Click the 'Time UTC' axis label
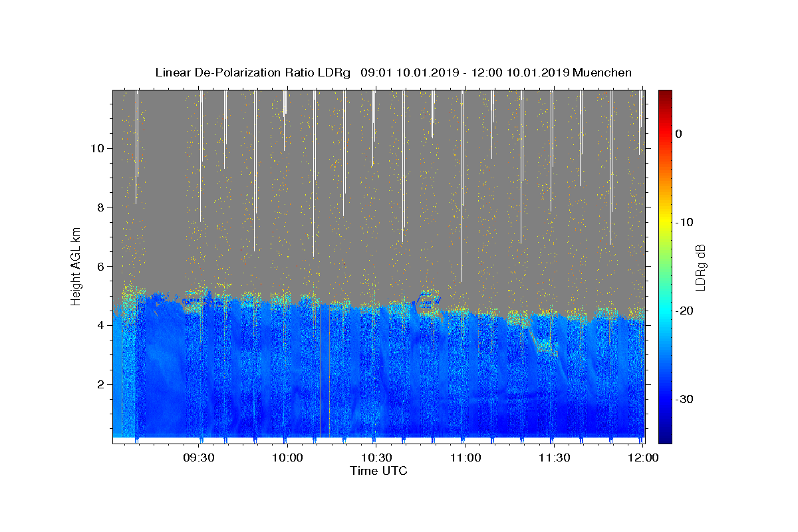This screenshot has width=798, height=532. point(378,471)
